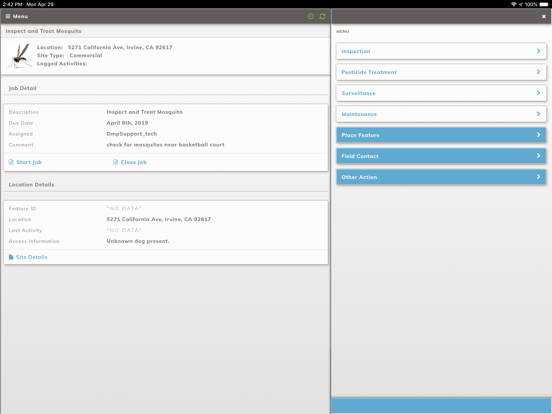The height and width of the screenshot is (414, 552).
Task: Click the Start Job link
Action: click(x=29, y=162)
